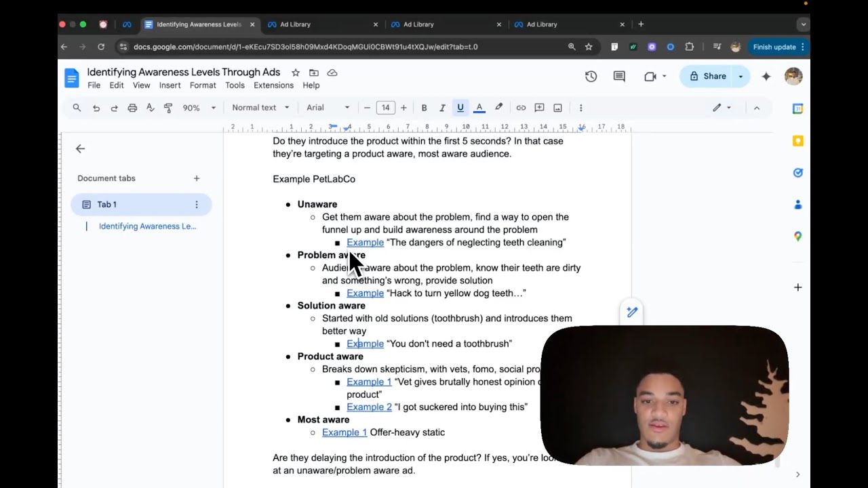
Task: Open Google Maps side panel
Action: [x=798, y=236]
